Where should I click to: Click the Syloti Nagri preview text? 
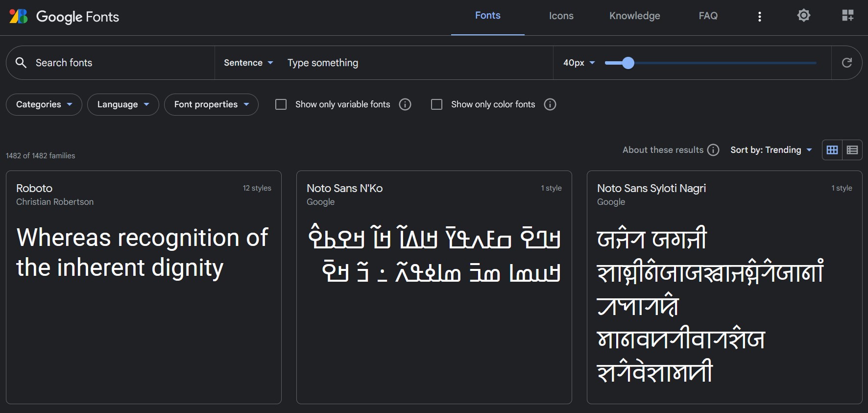point(710,304)
